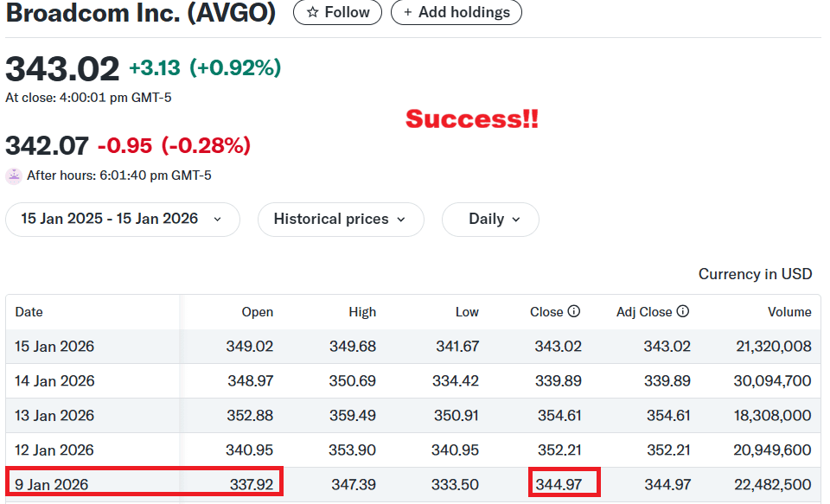Click the after-hours moon icon
Screen dimensions: 830x504
point(14,175)
